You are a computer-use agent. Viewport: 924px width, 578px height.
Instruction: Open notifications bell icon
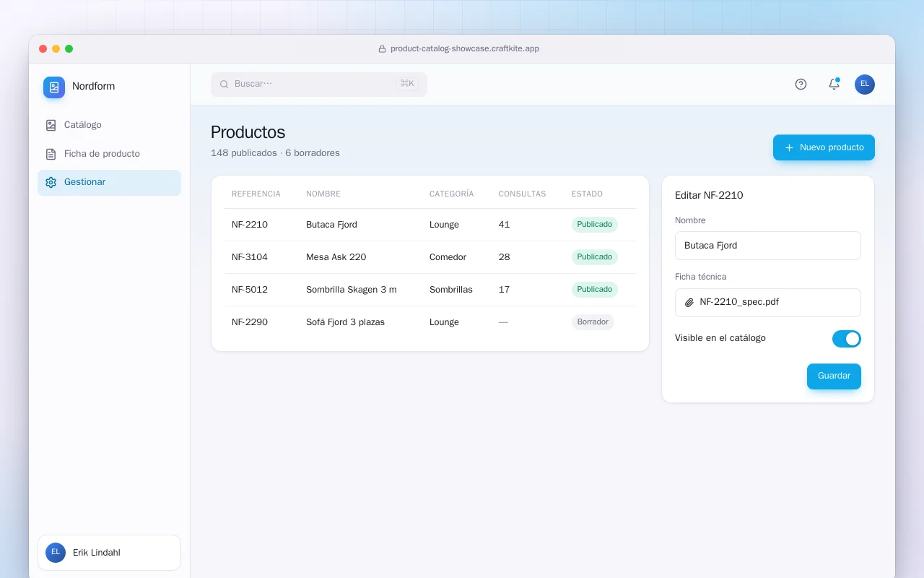point(834,85)
